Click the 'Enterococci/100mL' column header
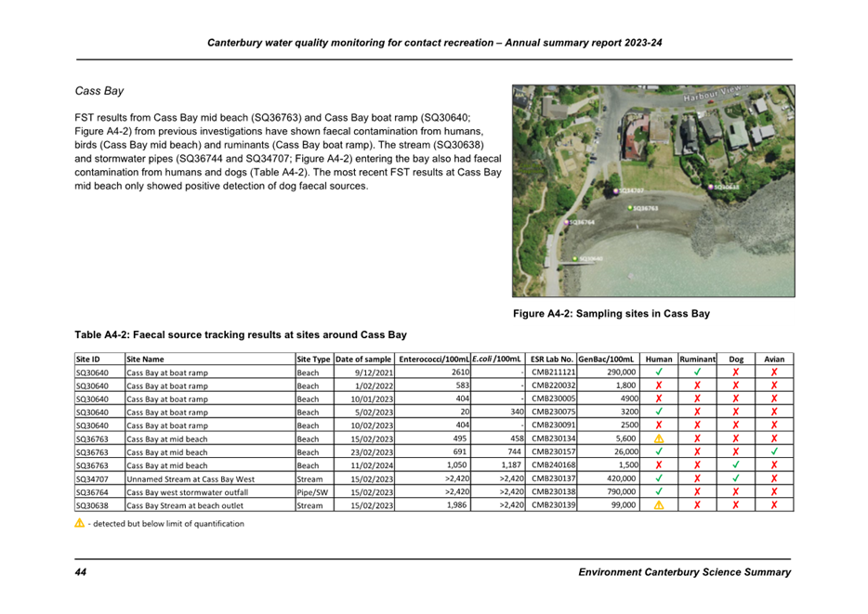 (x=433, y=359)
